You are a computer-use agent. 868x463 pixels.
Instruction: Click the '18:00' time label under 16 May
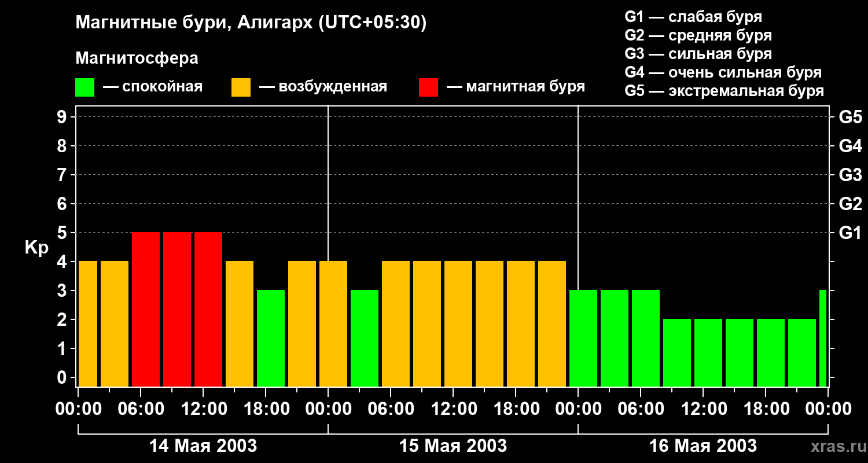tap(766, 409)
